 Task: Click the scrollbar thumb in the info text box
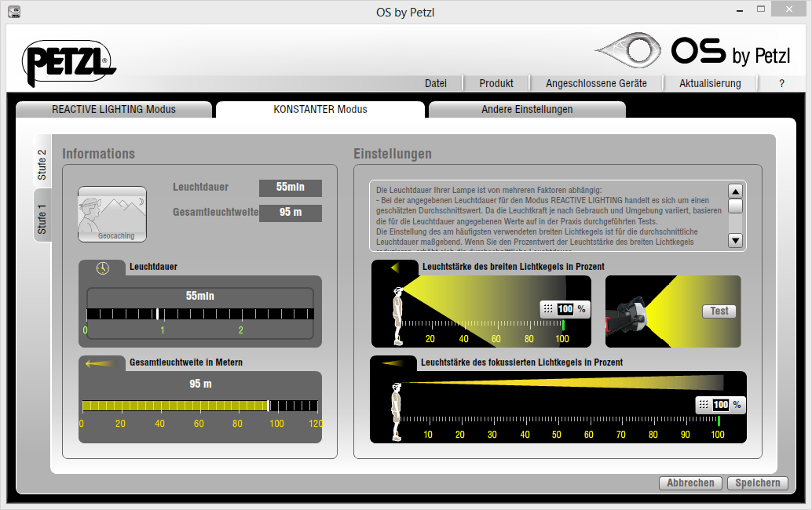(735, 206)
